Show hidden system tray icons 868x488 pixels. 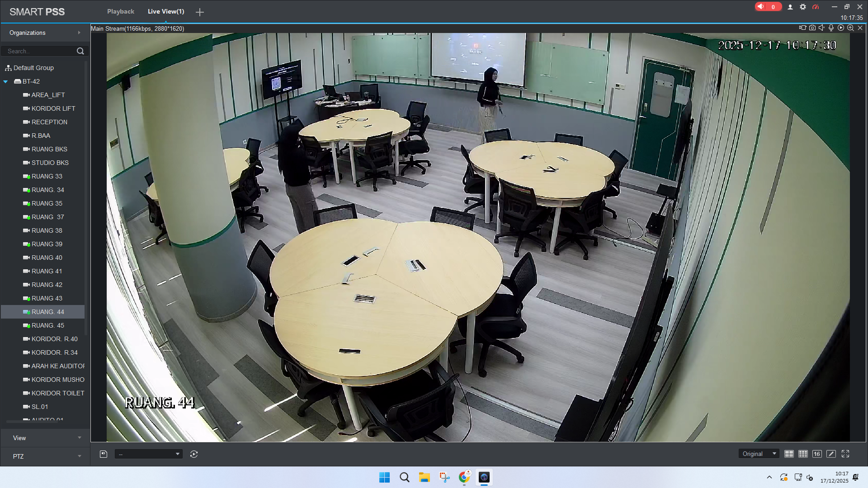769,477
